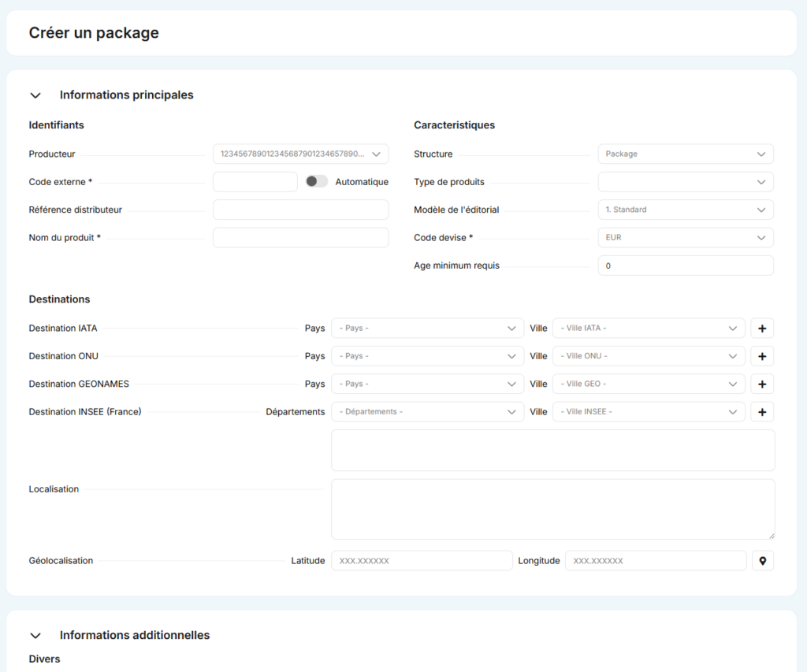The image size is (807, 672).
Task: Click the plus icon for Destination IATA
Action: coord(762,329)
